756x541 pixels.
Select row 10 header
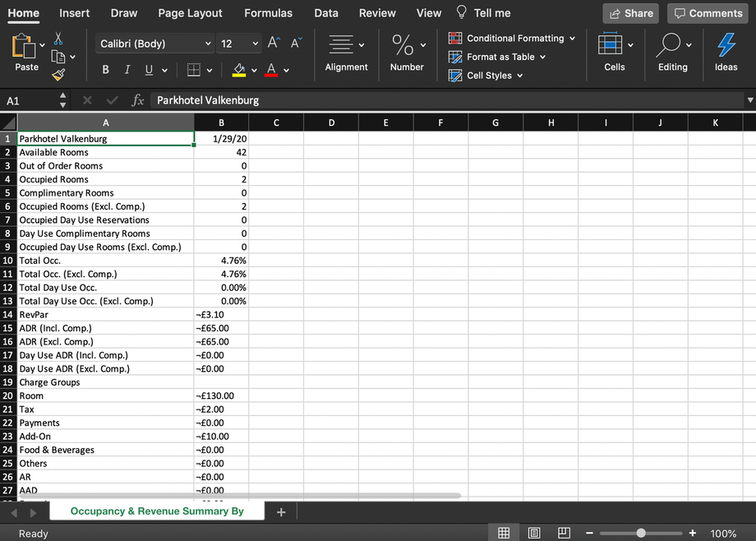7,261
